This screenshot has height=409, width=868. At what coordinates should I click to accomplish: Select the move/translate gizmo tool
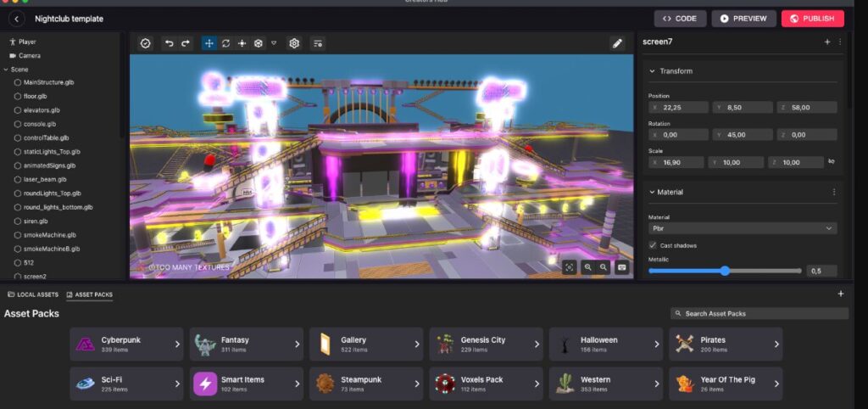pyautogui.click(x=209, y=43)
